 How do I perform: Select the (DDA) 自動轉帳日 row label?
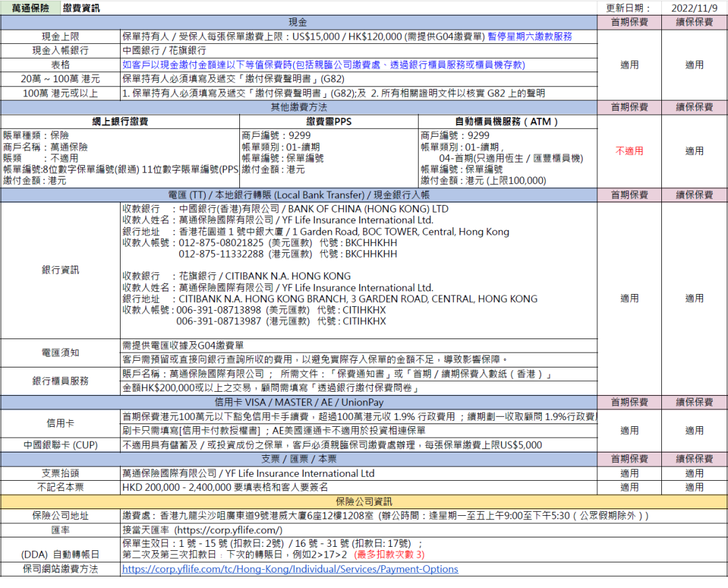61,554
